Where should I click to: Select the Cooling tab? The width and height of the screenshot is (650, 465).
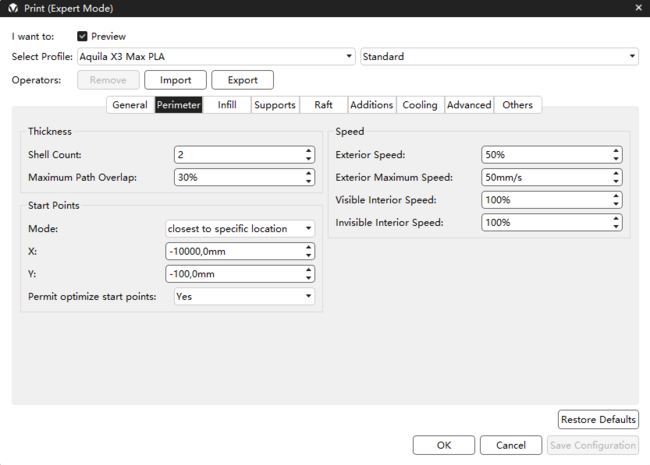pyautogui.click(x=419, y=105)
